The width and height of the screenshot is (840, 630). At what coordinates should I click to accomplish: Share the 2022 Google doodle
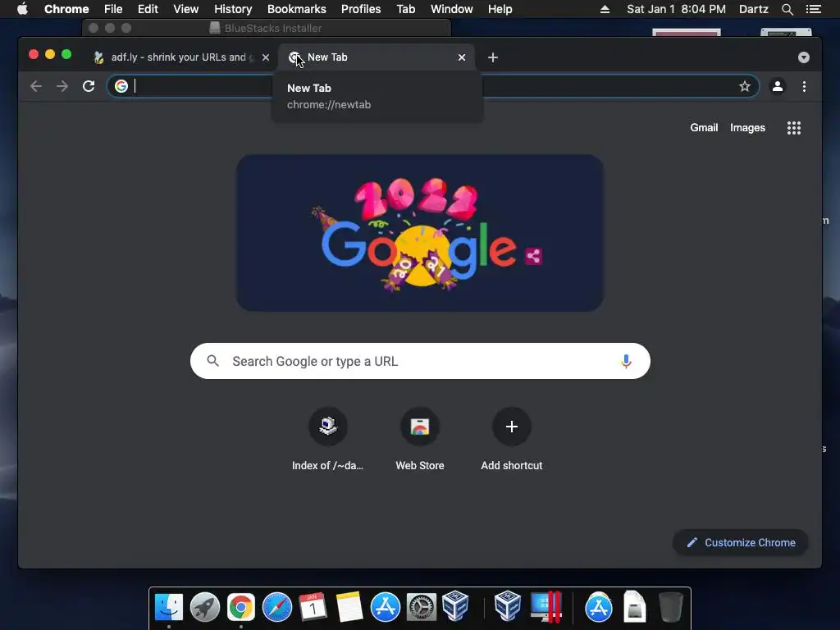point(533,256)
